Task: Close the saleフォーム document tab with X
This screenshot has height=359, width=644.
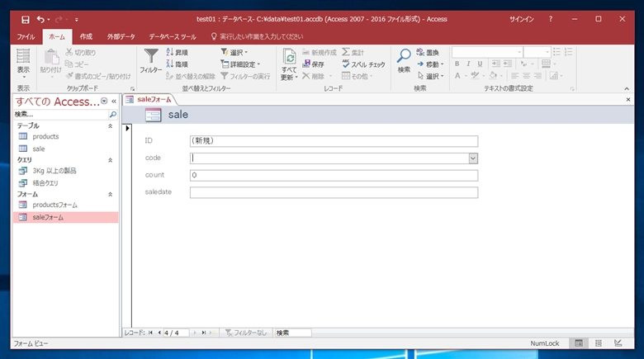Action: pos(628,99)
